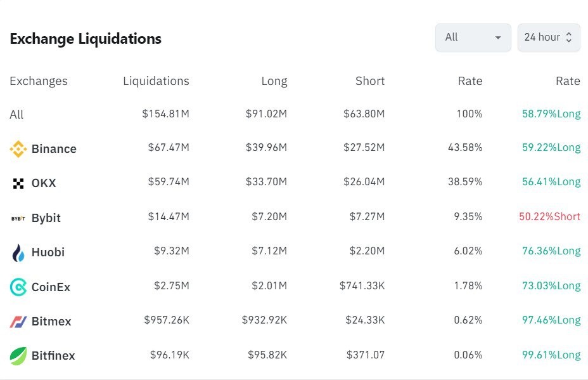The image size is (588, 380).
Task: Open the Bybit exchange link
Action: (46, 218)
